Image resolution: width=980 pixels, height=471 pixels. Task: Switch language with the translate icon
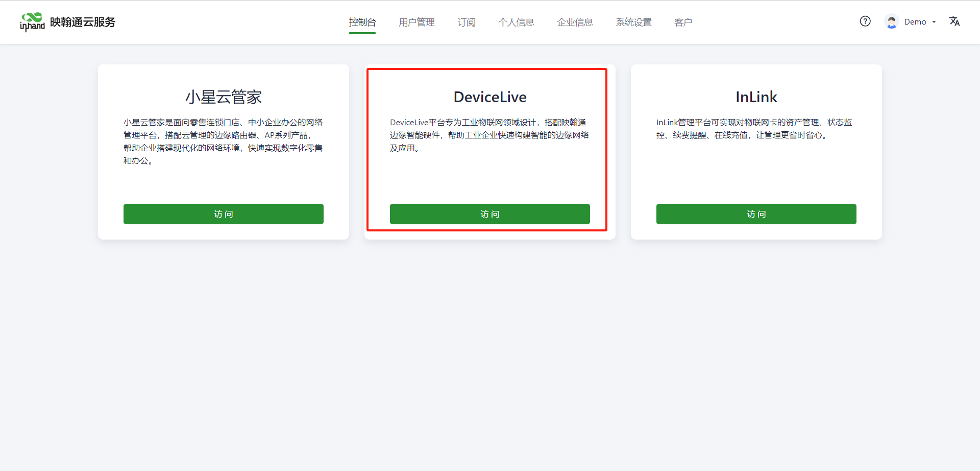point(954,21)
